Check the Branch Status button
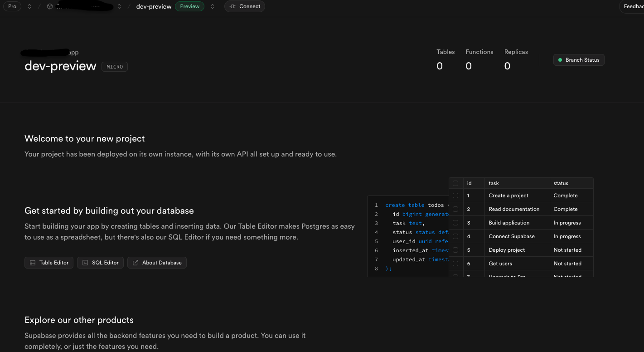This screenshot has width=644, height=352. (579, 60)
